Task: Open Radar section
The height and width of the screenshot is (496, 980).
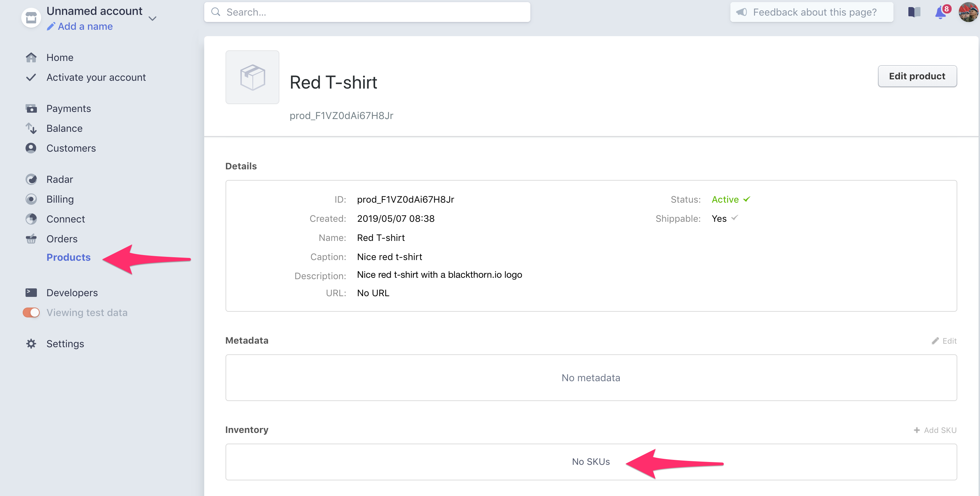Action: 60,179
